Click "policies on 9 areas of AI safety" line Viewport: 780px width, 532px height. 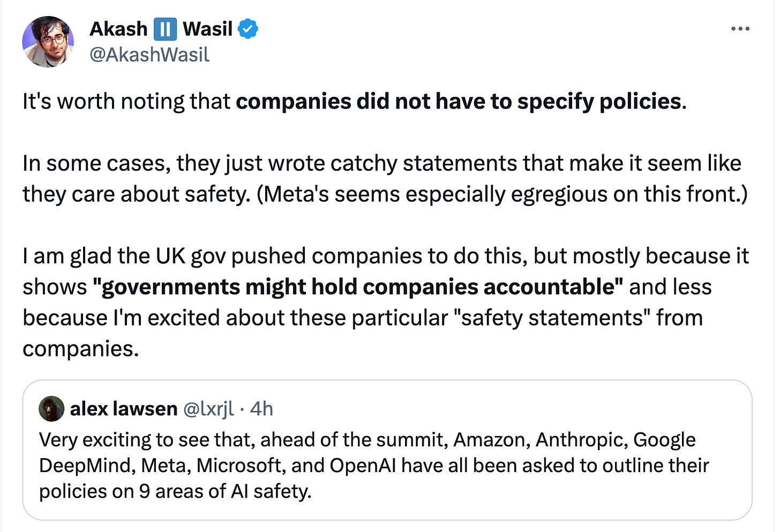click(x=175, y=491)
